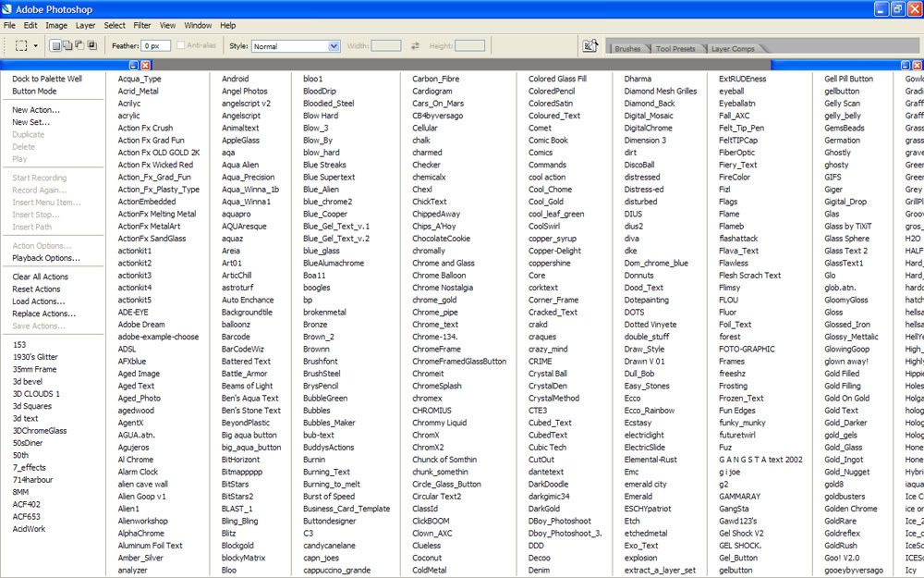This screenshot has height=578, width=924.
Task: Open the View menu
Action: coord(168,25)
